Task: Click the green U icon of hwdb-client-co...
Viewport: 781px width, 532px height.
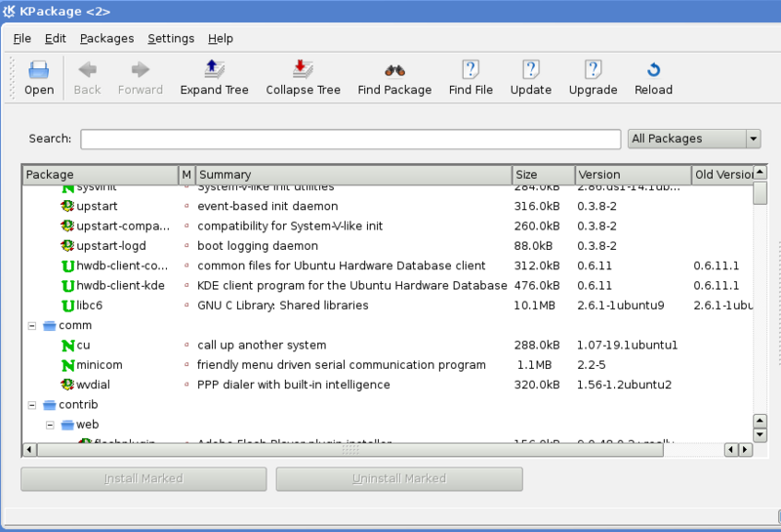Action: click(67, 266)
